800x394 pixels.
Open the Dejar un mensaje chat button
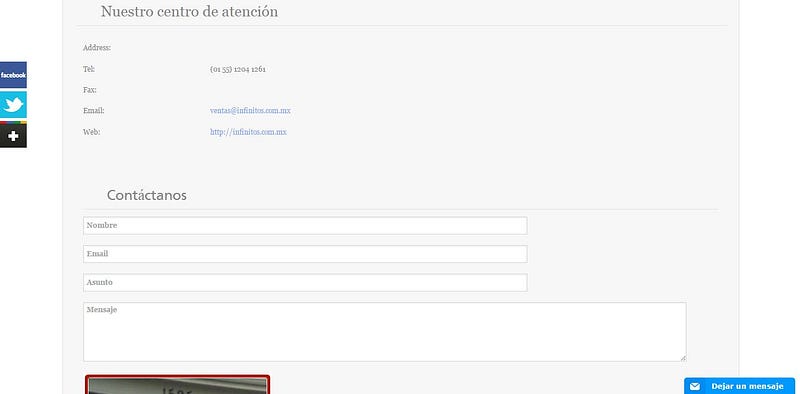tap(739, 386)
